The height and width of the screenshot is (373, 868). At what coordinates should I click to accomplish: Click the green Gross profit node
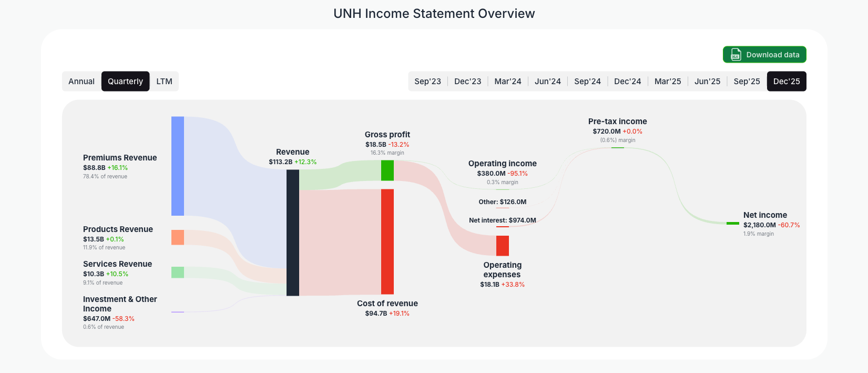pos(387,169)
